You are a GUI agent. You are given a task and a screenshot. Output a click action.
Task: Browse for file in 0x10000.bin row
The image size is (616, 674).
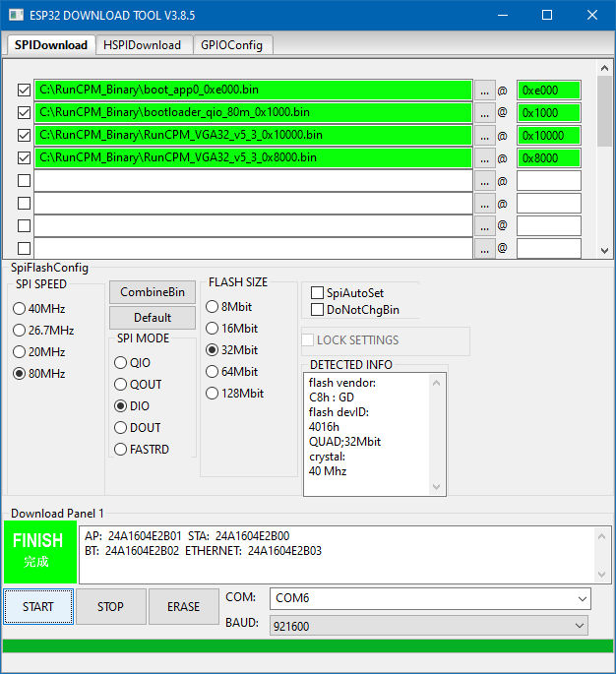coord(484,136)
